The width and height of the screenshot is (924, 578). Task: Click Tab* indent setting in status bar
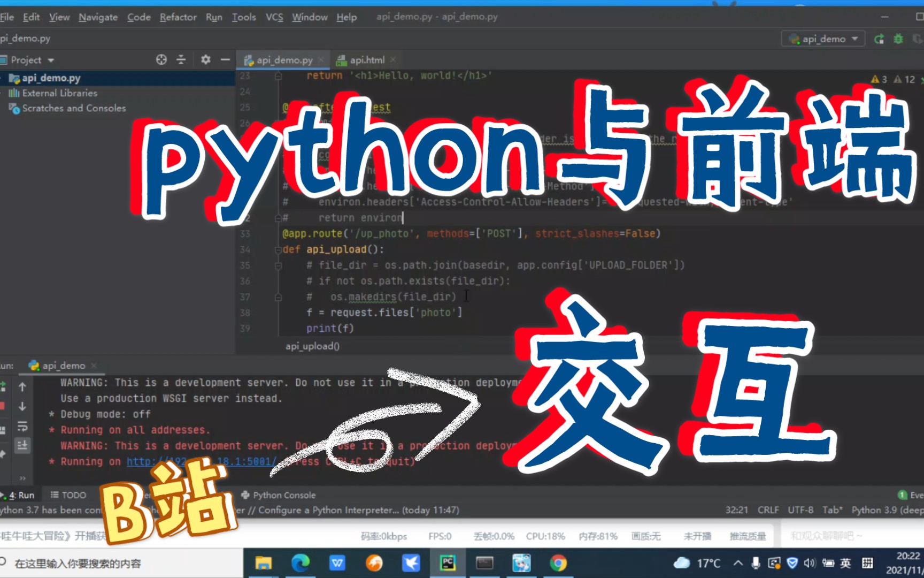click(x=833, y=510)
